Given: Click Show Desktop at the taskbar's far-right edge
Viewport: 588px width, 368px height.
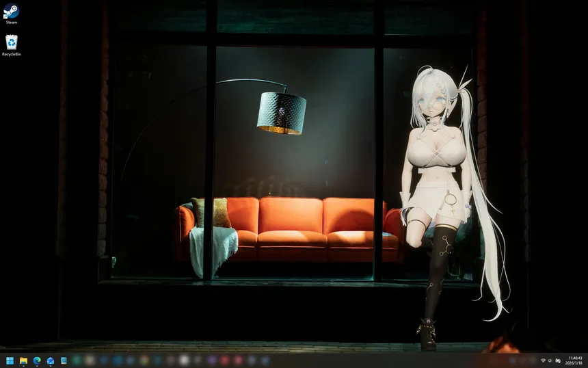Looking at the screenshot, I should click(587, 360).
